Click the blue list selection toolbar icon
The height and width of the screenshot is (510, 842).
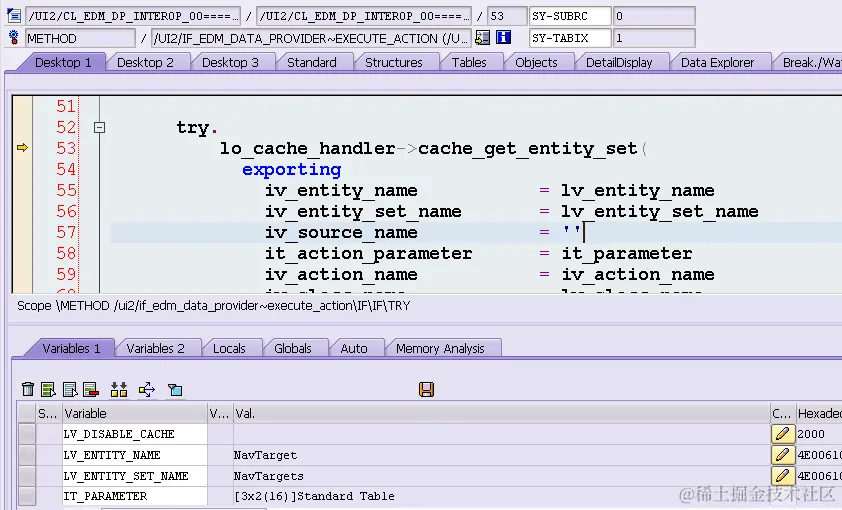tap(70, 389)
